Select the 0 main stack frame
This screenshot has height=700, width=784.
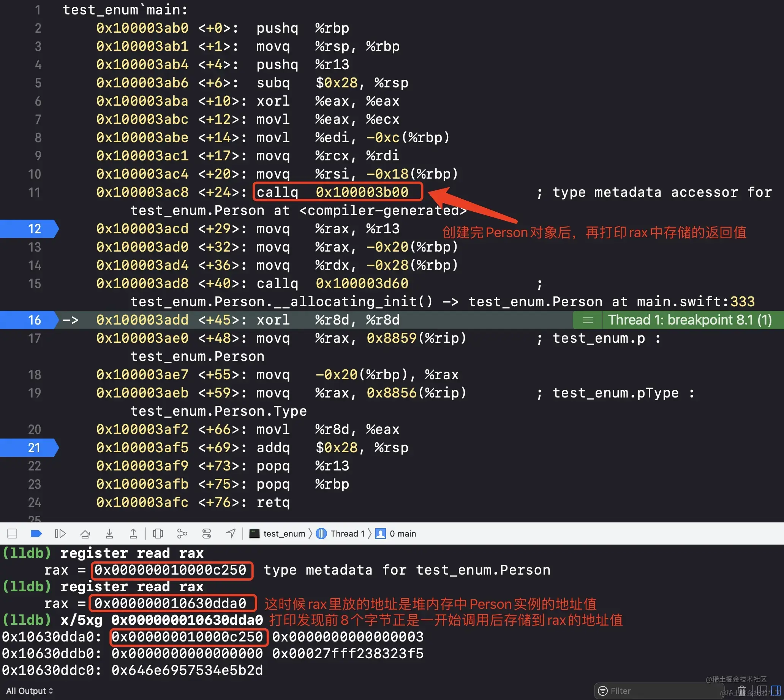(396, 534)
